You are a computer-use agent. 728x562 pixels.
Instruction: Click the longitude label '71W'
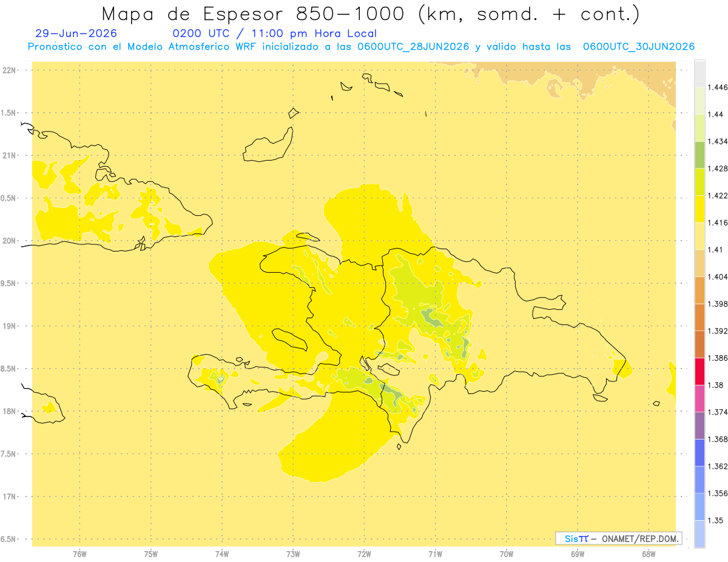click(435, 554)
